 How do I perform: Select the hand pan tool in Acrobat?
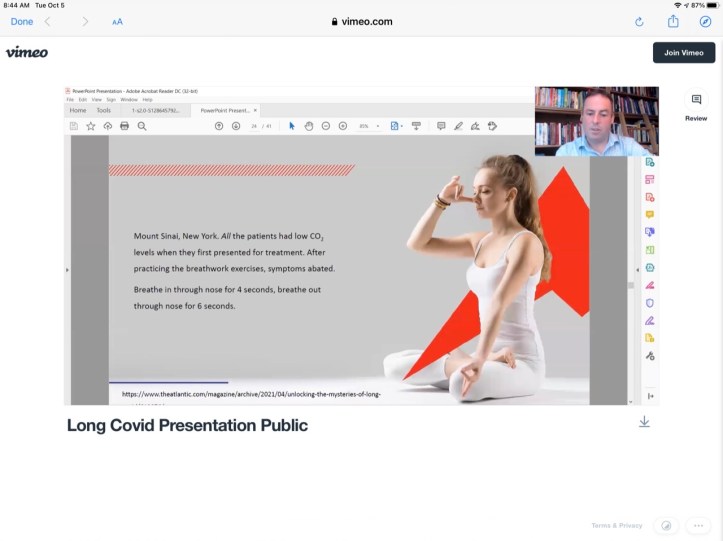pyautogui.click(x=309, y=126)
